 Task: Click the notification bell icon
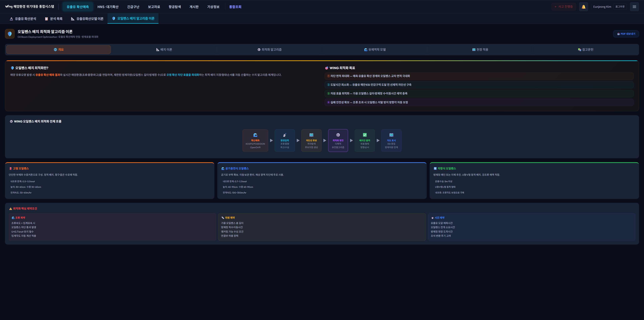pyautogui.click(x=583, y=7)
